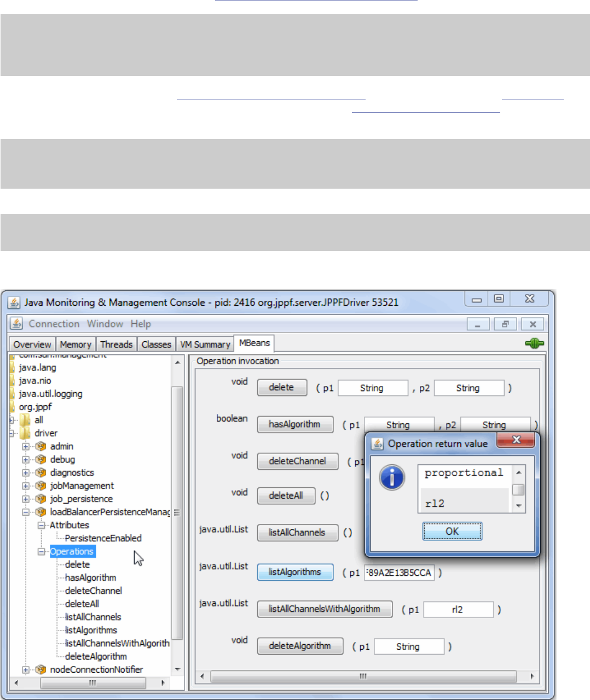Expand the nodeConnectionNotifier tree node

(x=26, y=669)
